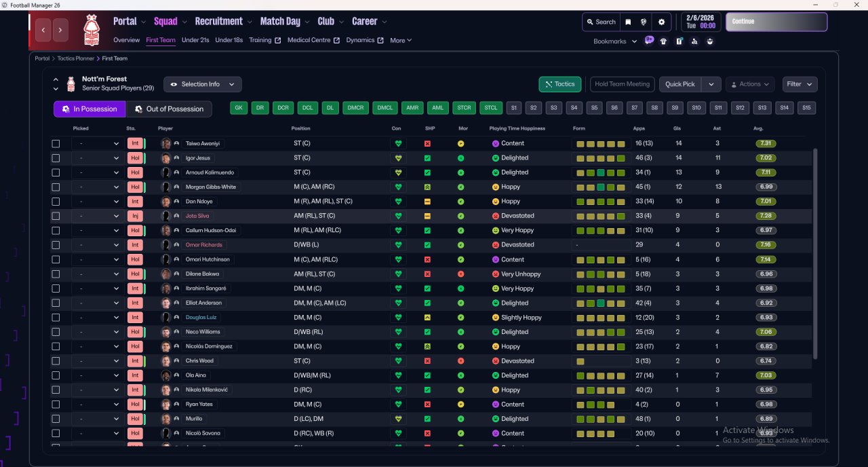Select the checkbox next to Morgan Gibbs-White
This screenshot has width=868, height=467.
click(56, 187)
